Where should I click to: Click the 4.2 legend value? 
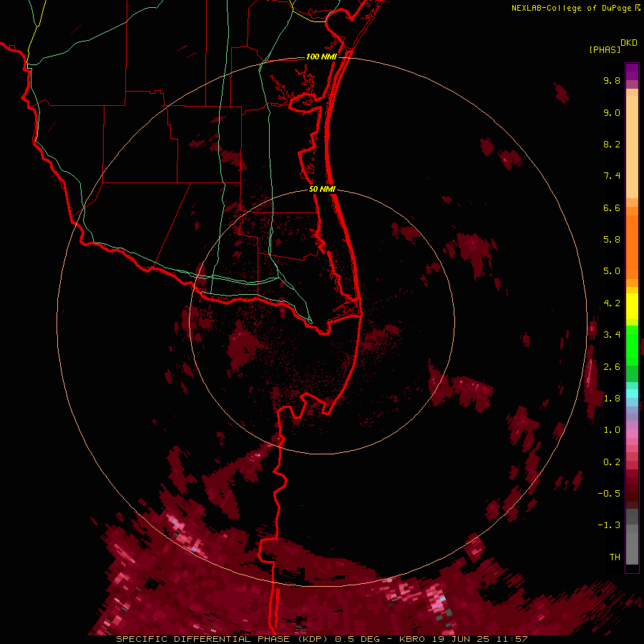point(612,303)
